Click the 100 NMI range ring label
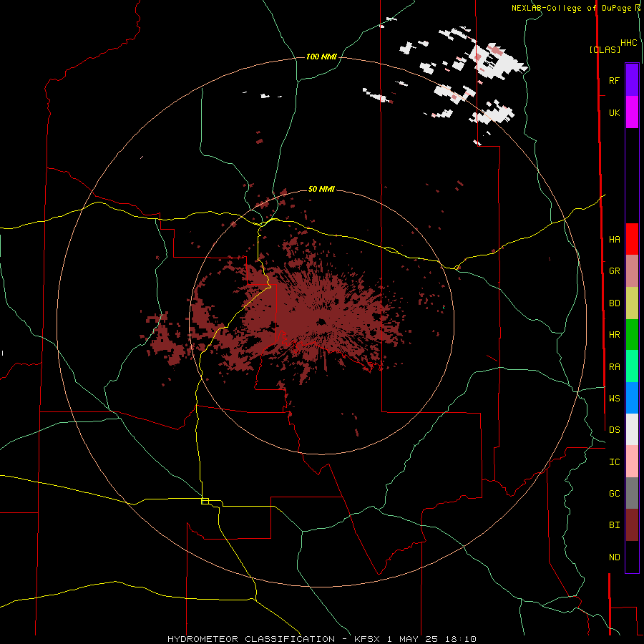644x644 pixels. (x=321, y=57)
